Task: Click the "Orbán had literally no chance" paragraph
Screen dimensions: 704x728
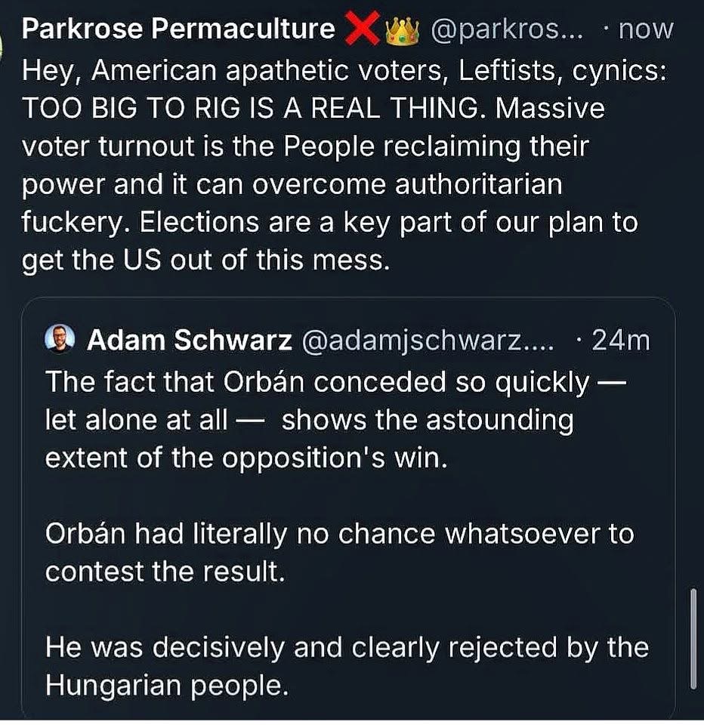Action: pyautogui.click(x=338, y=553)
